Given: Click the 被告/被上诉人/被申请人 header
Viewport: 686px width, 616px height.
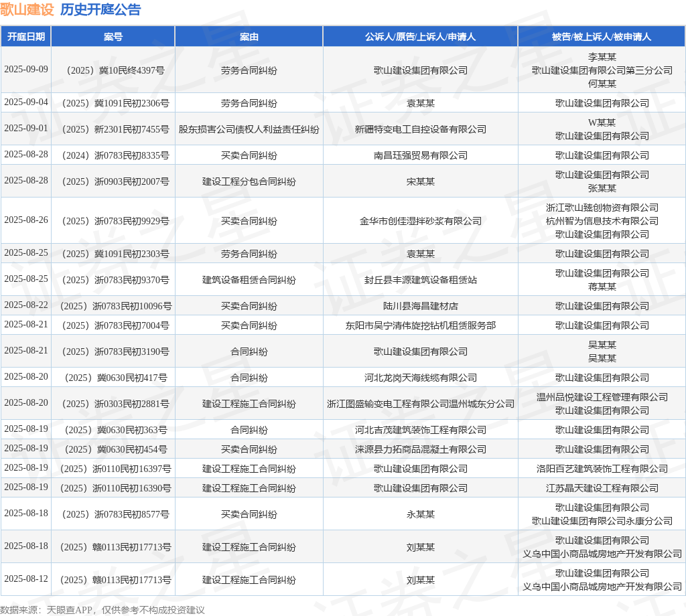Looking at the screenshot, I should pos(602,37).
